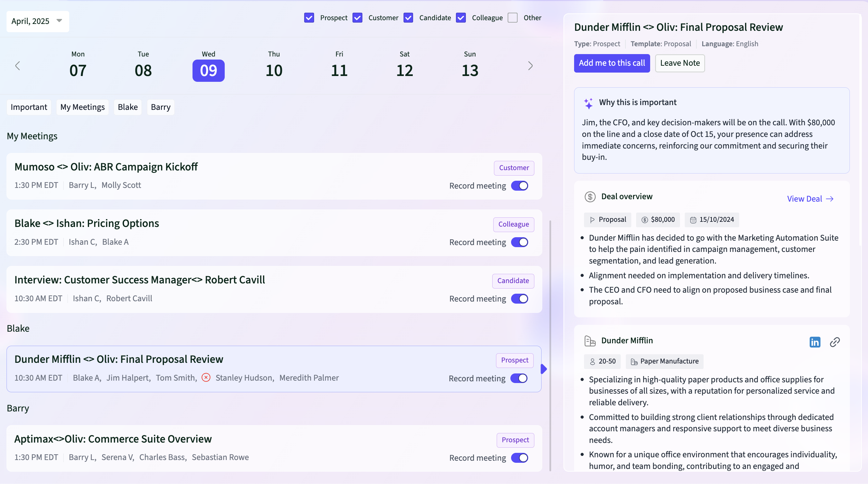Click the dollar icon next to Deal overview
The width and height of the screenshot is (868, 484).
tap(590, 196)
